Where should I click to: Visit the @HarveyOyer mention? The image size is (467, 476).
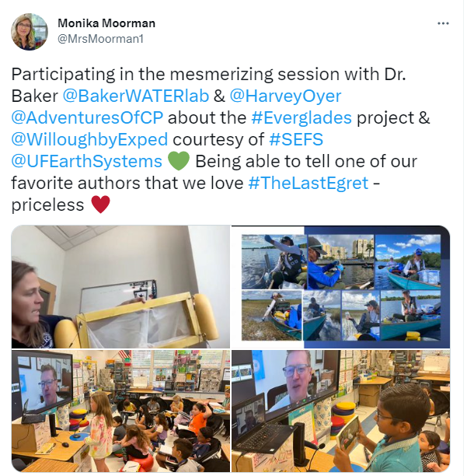[285, 96]
